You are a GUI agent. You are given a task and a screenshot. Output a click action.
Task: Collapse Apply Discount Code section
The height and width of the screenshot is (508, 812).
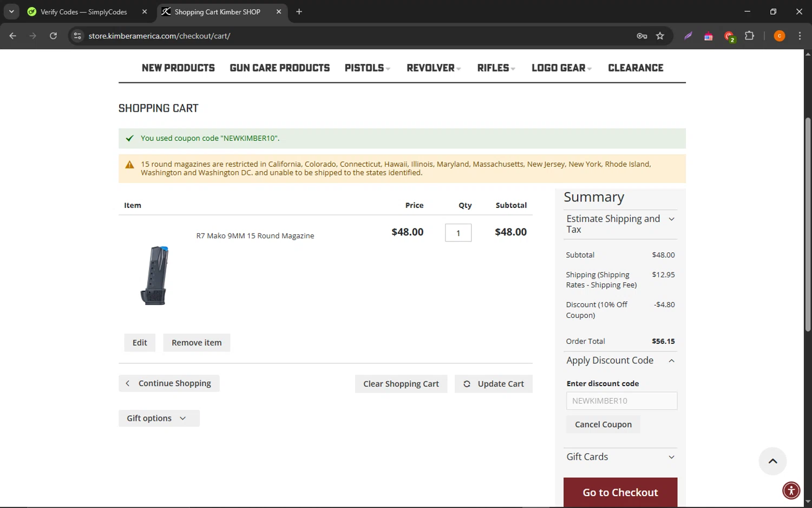coord(620,361)
